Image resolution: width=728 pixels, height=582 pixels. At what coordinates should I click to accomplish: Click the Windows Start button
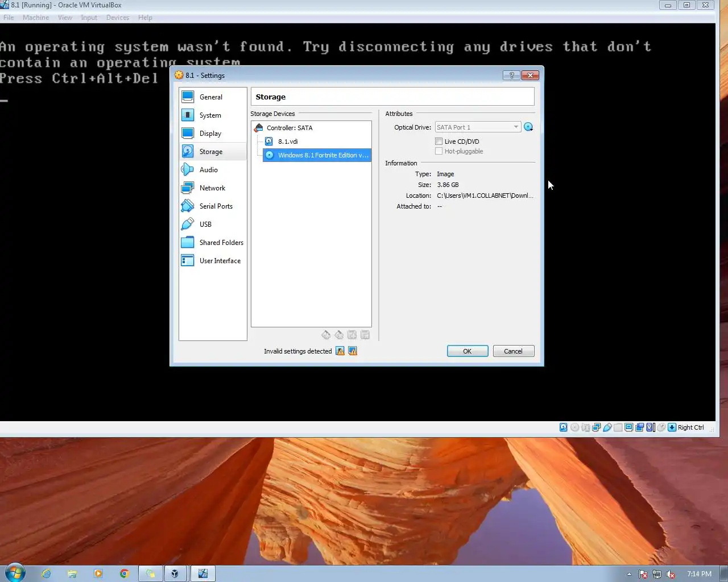click(x=15, y=573)
